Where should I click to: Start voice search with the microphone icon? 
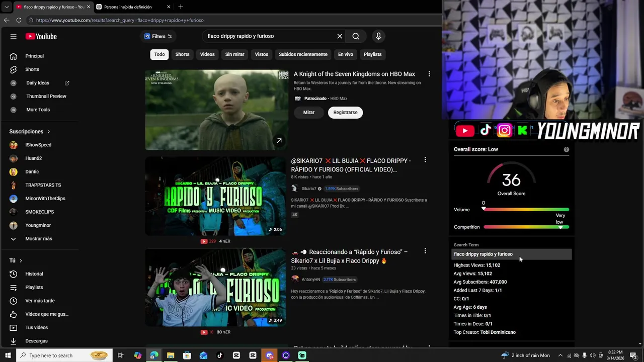379,36
